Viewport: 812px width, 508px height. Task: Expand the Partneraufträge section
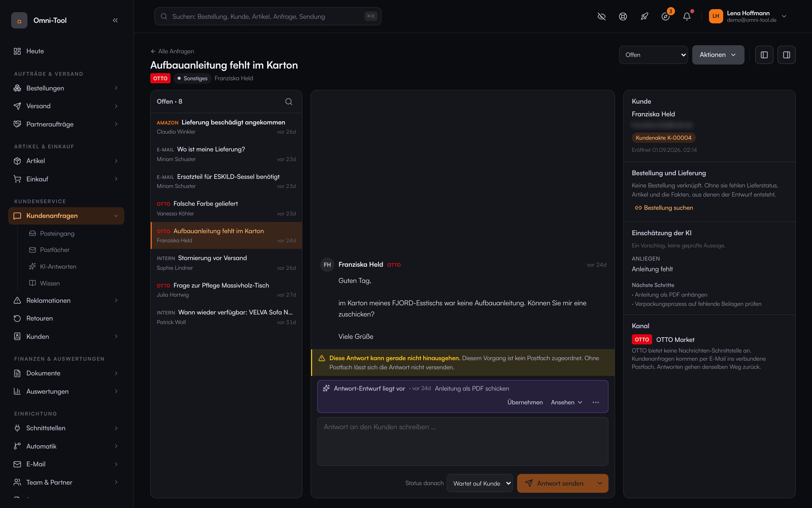(x=66, y=124)
